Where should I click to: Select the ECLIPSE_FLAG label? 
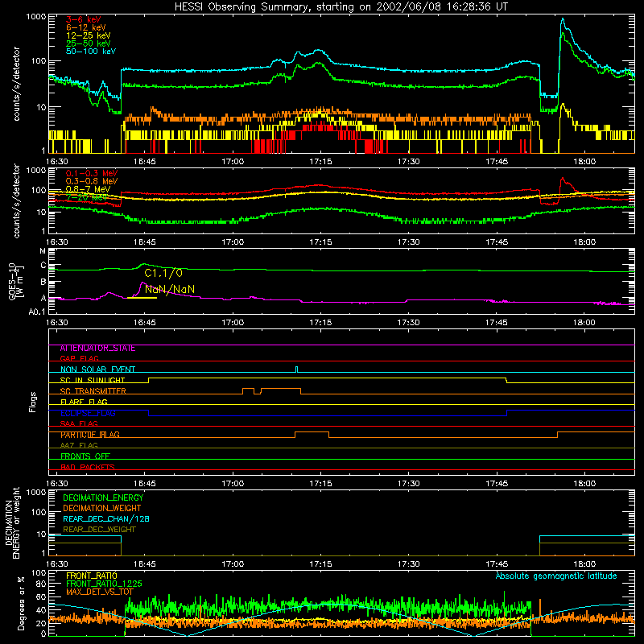click(x=88, y=413)
